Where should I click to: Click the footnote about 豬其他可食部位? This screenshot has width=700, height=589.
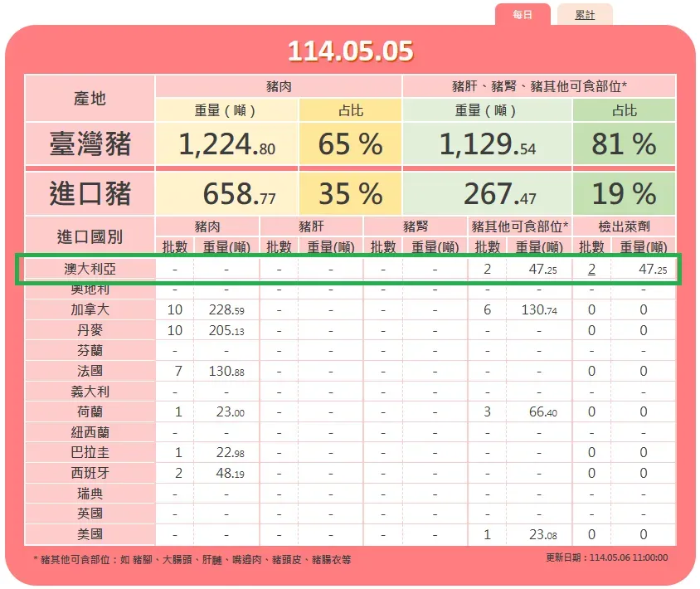pyautogui.click(x=192, y=559)
